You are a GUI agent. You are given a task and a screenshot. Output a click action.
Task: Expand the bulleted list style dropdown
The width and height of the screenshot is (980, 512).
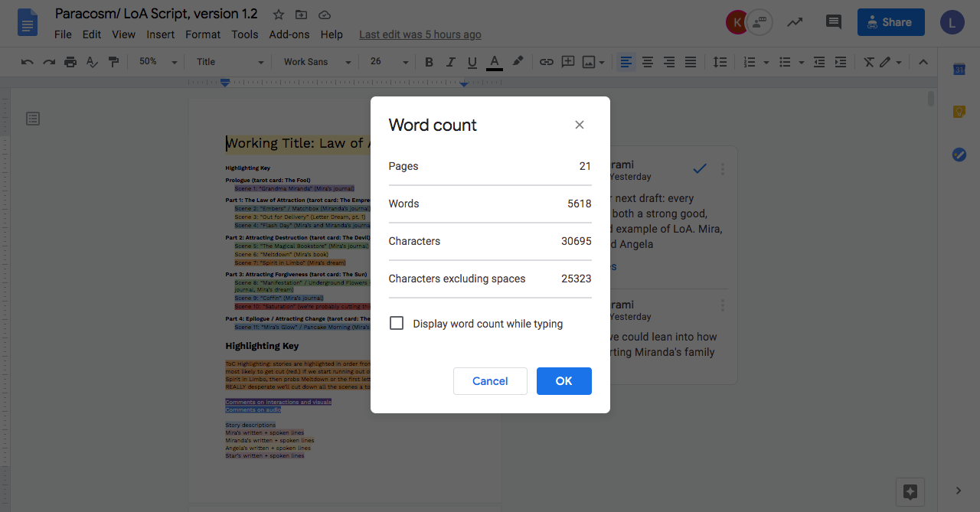(x=802, y=63)
